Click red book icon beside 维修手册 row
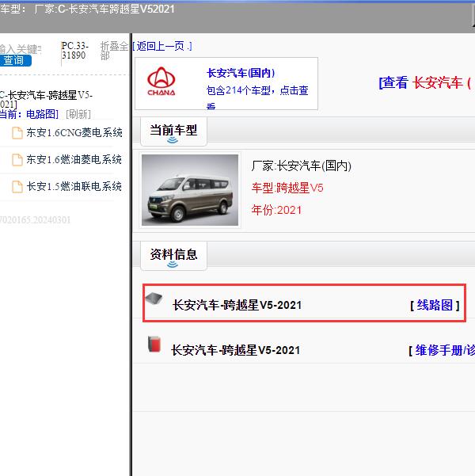This screenshot has width=475, height=476. (154, 345)
